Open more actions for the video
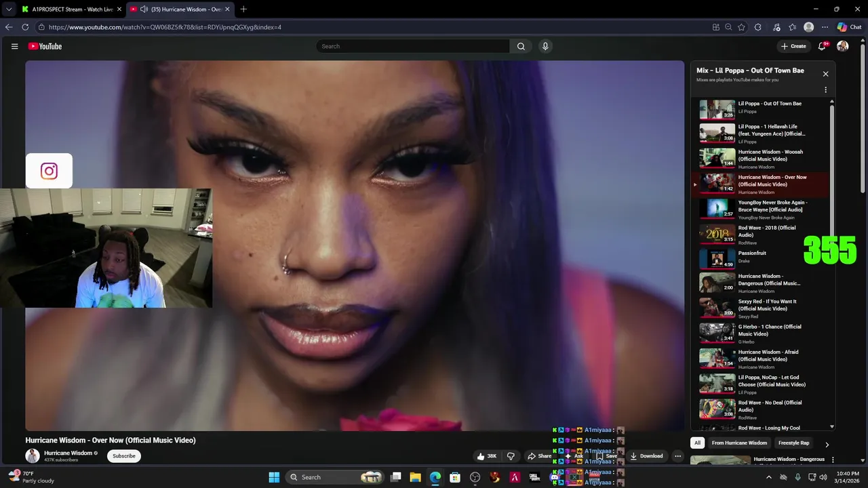Image resolution: width=868 pixels, height=488 pixels. 677,456
